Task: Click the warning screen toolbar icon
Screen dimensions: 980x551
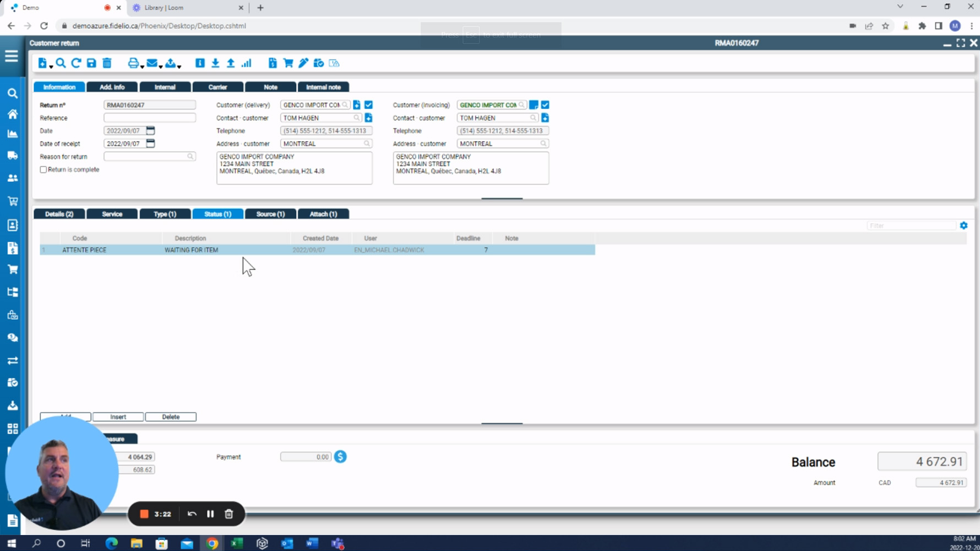Action: pos(334,63)
